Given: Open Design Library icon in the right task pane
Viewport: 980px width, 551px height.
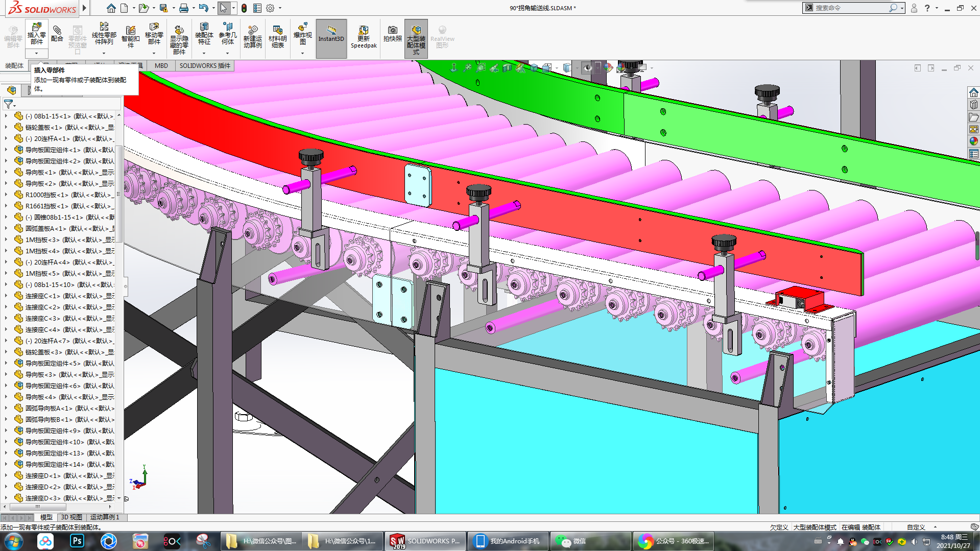Looking at the screenshot, I should 973,105.
